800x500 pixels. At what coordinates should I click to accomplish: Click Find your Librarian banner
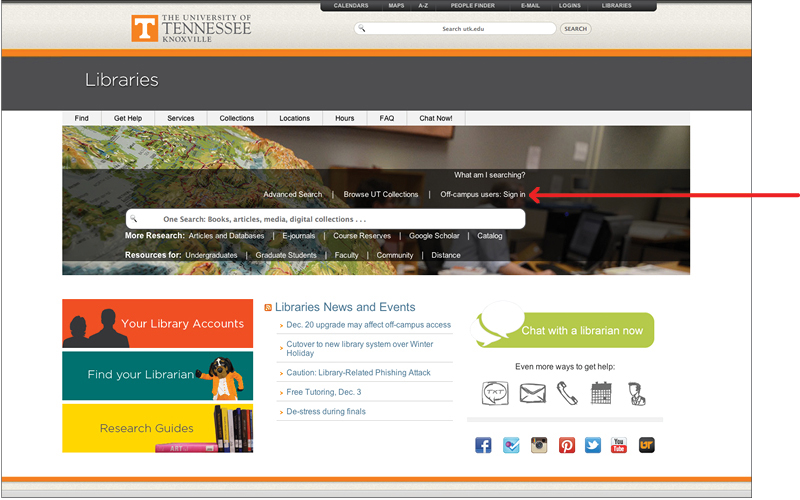point(158,376)
